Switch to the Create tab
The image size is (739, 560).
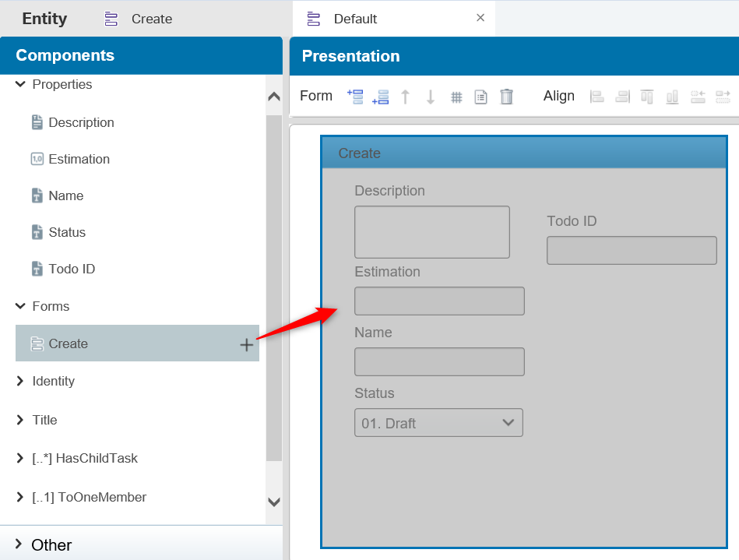point(152,19)
